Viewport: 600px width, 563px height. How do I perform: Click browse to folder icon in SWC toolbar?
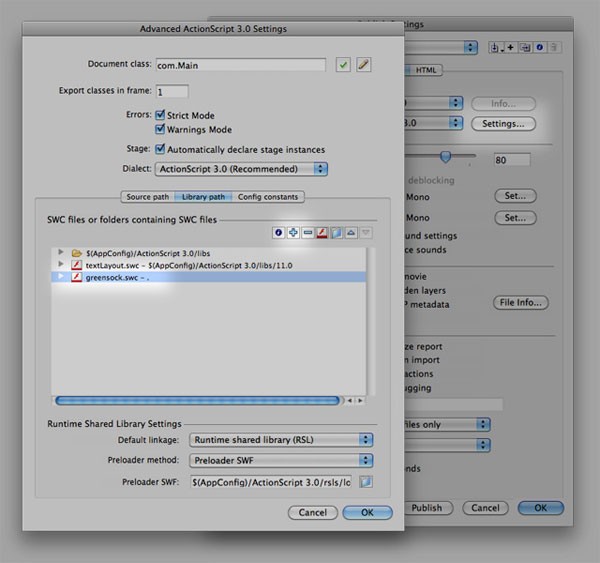pyautogui.click(x=337, y=232)
